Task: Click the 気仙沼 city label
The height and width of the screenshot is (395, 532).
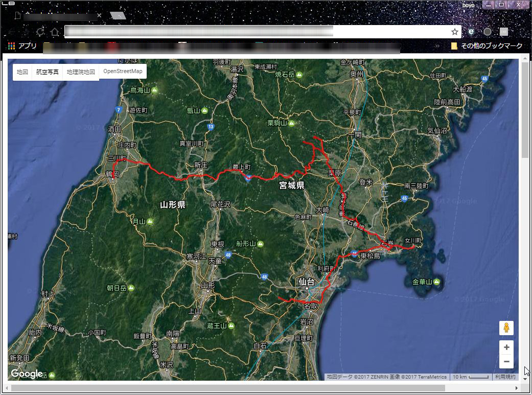Action: pyautogui.click(x=437, y=130)
